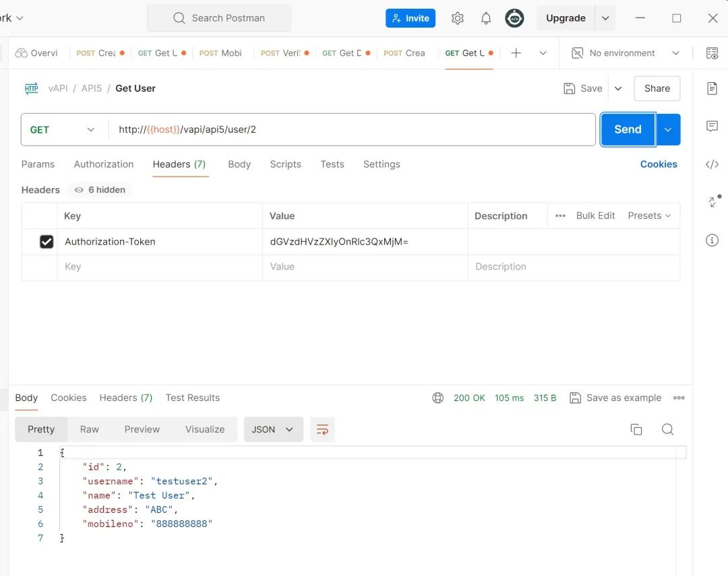Screen dimensions: 728x576
Task: Click the empty header Key field
Action: [160, 267]
